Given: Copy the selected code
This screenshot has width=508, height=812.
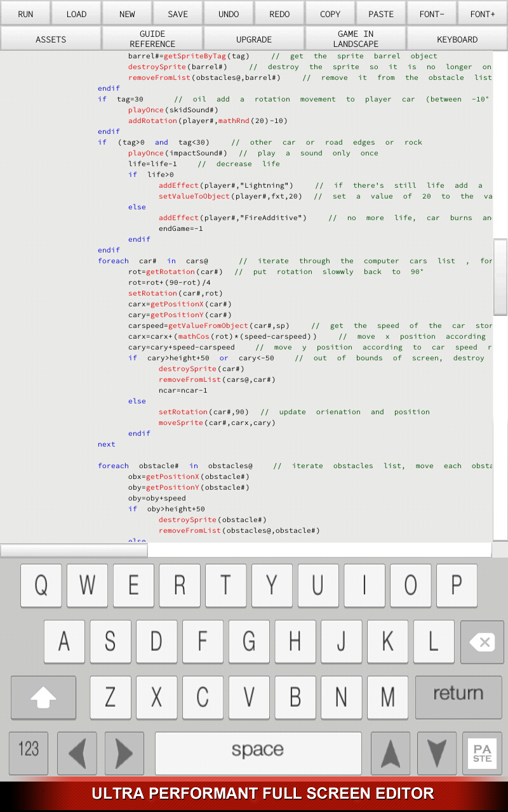Looking at the screenshot, I should coord(330,13).
